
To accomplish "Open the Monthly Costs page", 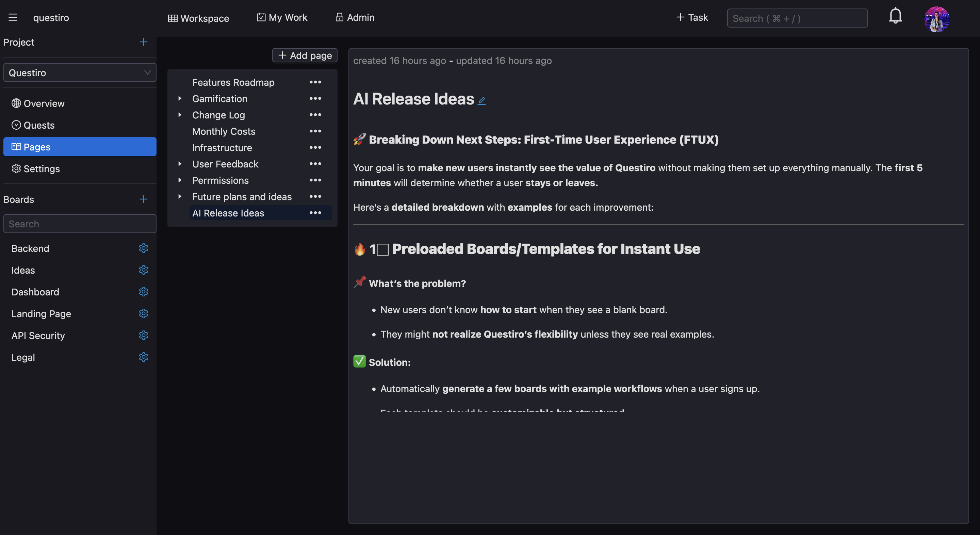I will 224,131.
